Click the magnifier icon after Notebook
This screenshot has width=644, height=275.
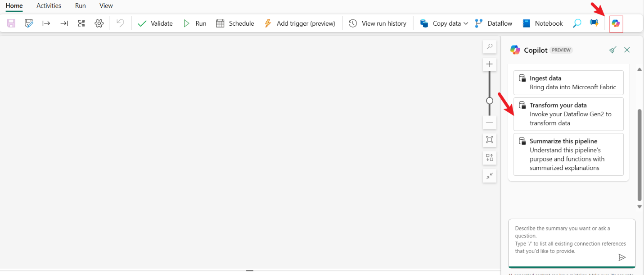pos(577,23)
